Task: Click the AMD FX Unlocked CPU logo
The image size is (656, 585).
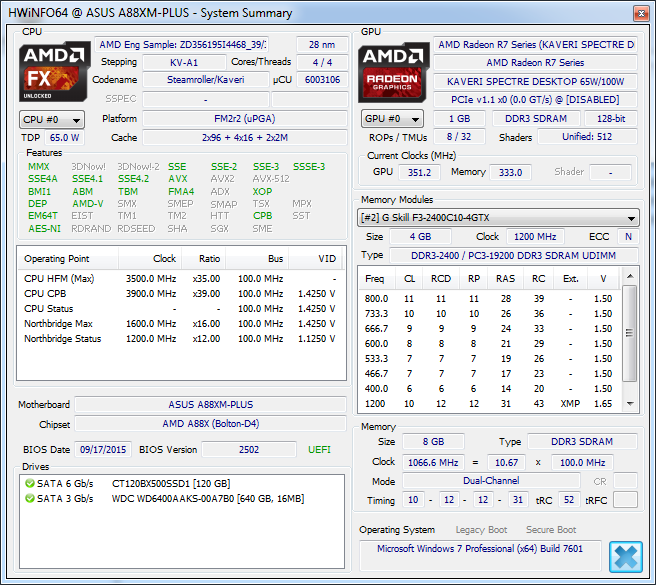Action: tap(55, 69)
